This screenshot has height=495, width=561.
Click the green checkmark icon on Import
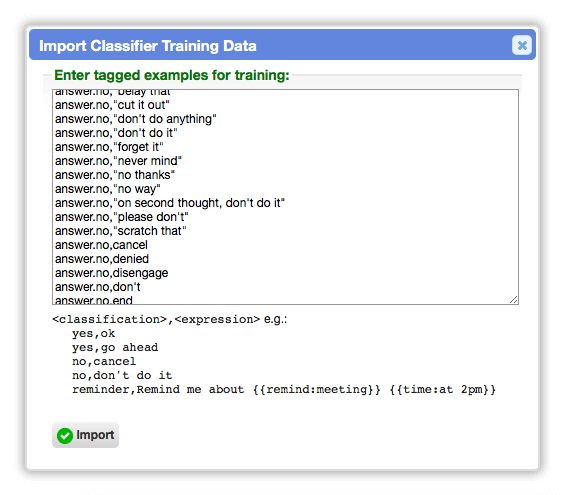(x=65, y=436)
